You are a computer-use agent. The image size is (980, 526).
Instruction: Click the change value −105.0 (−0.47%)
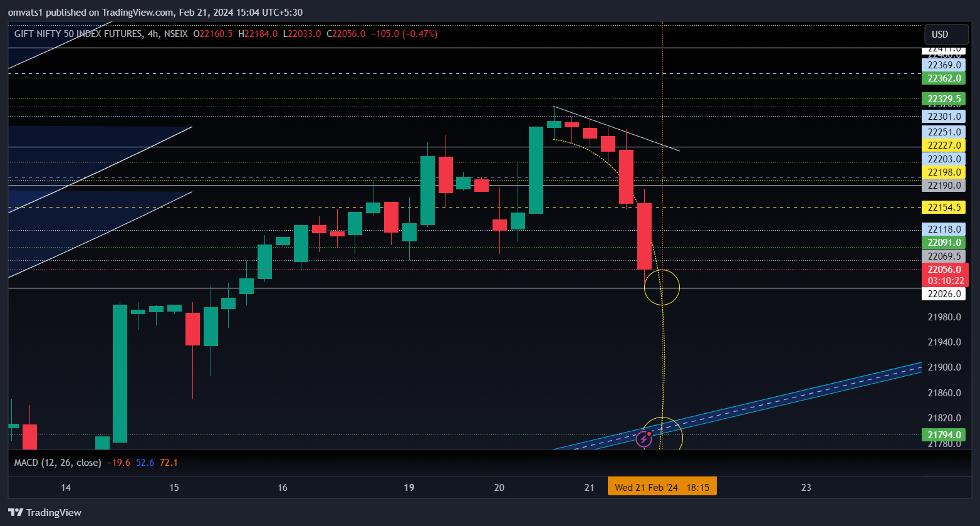(x=404, y=34)
